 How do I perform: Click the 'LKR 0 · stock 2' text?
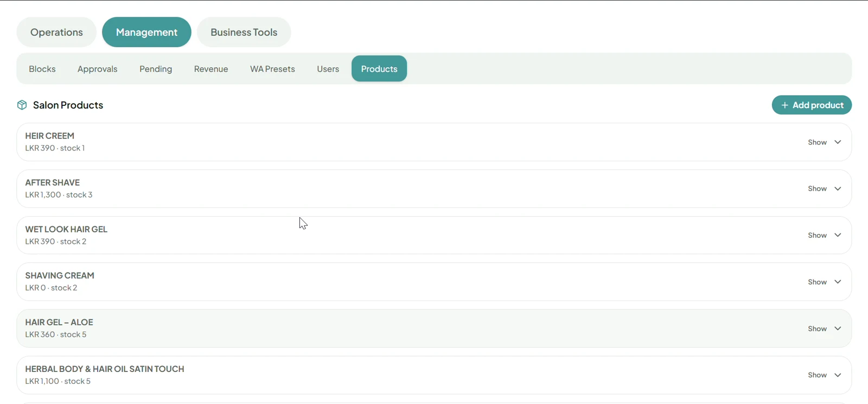tap(51, 288)
